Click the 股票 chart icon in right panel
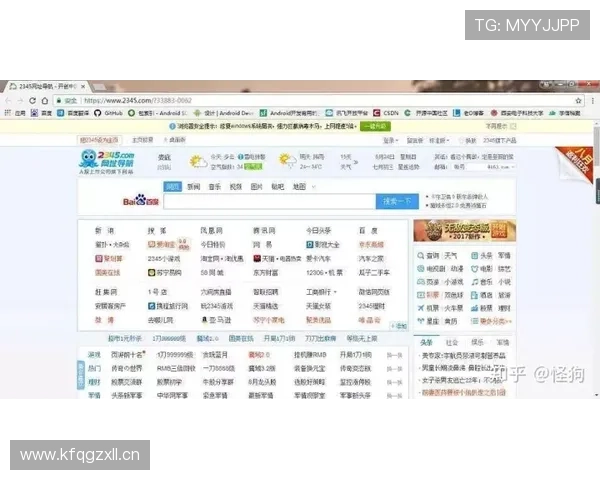 pos(474,308)
